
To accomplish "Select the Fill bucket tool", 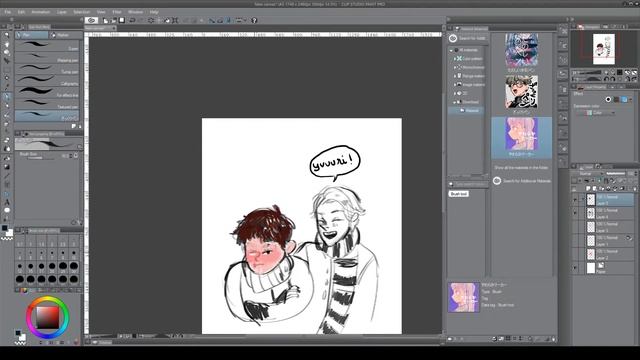I will 7,158.
